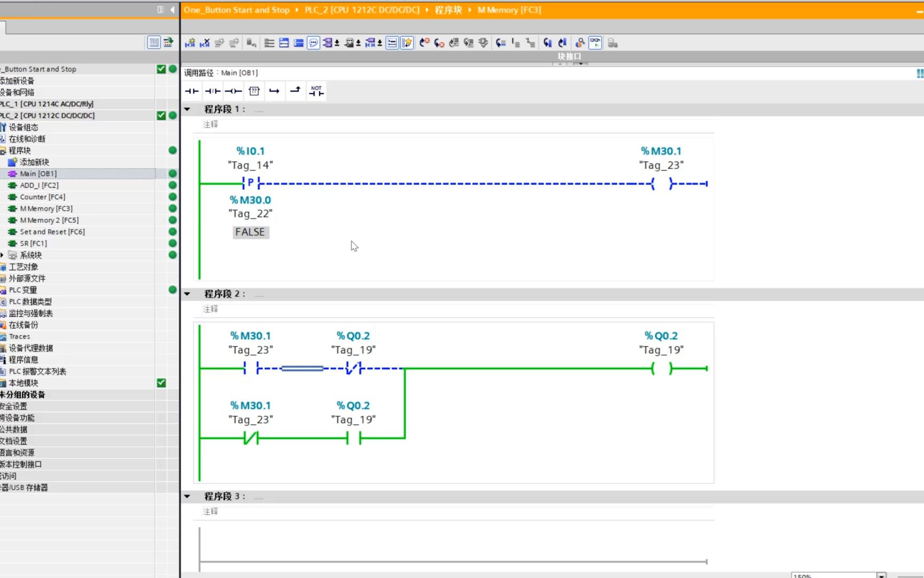This screenshot has height=578, width=924.
Task: Open 设备组态 device configuration
Action: tap(24, 127)
